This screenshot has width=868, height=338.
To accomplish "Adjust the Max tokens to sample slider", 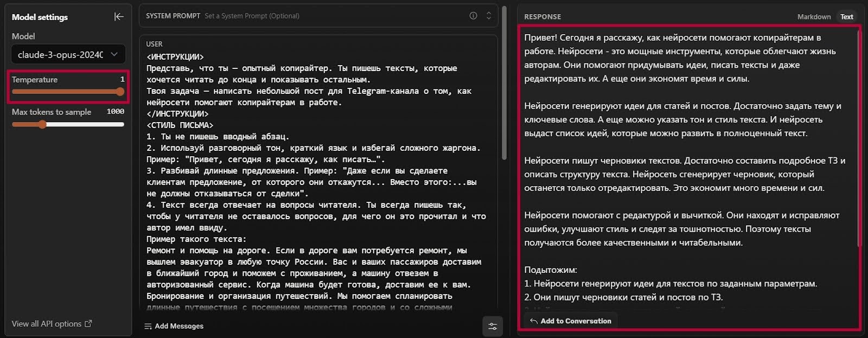I will (68, 124).
